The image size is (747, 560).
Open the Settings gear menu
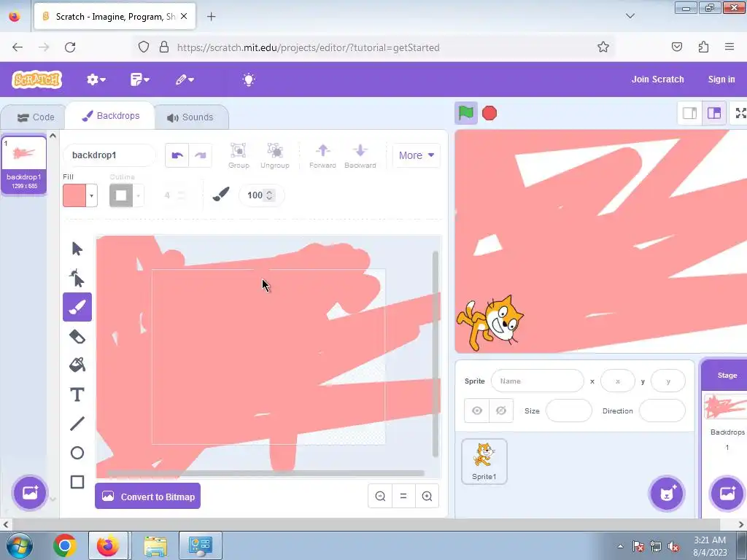click(96, 79)
